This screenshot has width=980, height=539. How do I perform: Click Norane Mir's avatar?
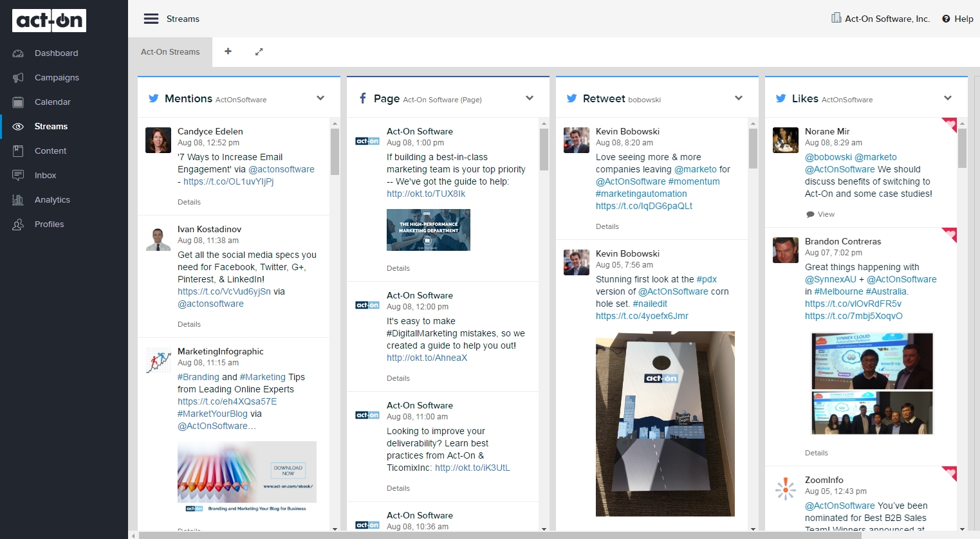[786, 140]
